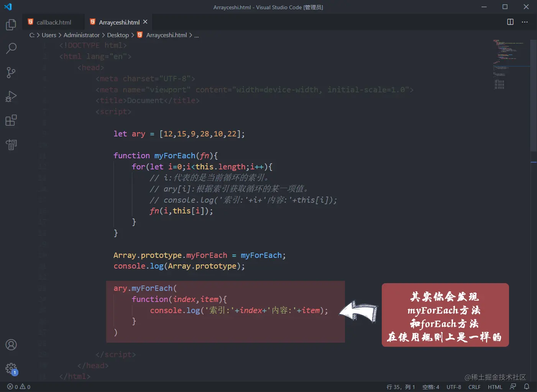Click the feedback icon in status bar
The height and width of the screenshot is (392, 537).
pyautogui.click(x=513, y=387)
